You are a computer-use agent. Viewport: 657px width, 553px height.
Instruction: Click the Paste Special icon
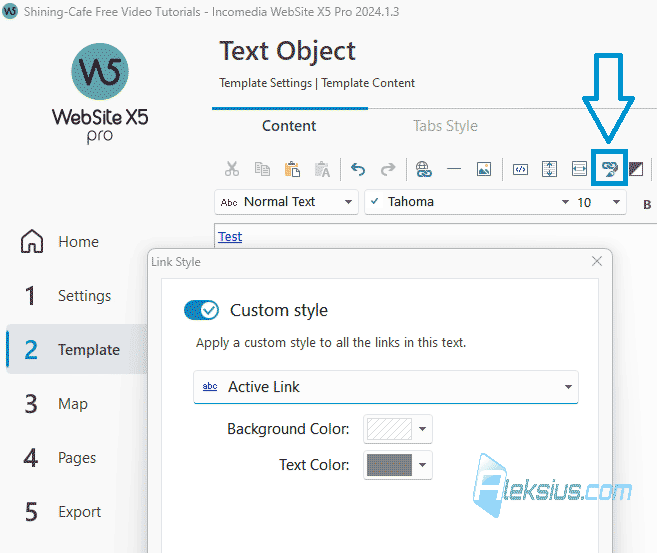pos(322,169)
